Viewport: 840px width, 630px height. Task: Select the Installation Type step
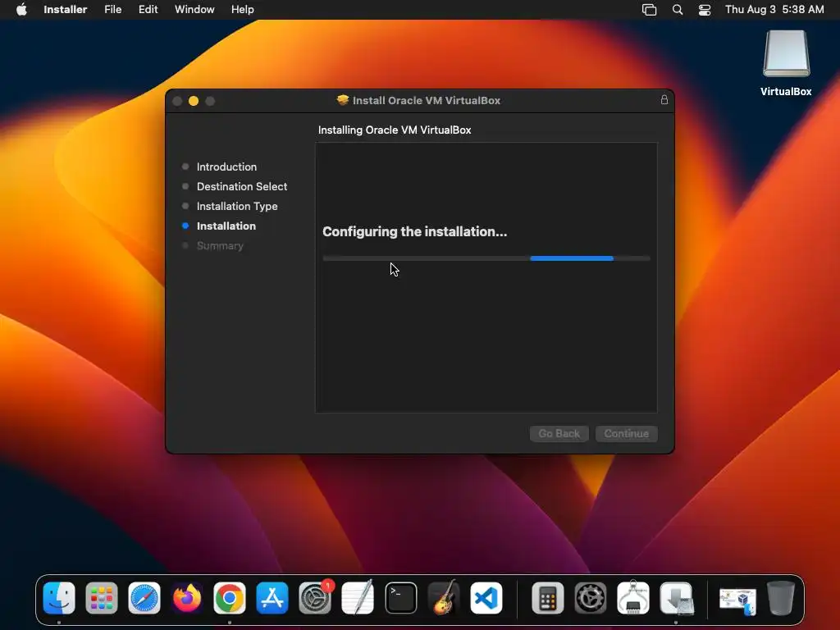(x=237, y=206)
